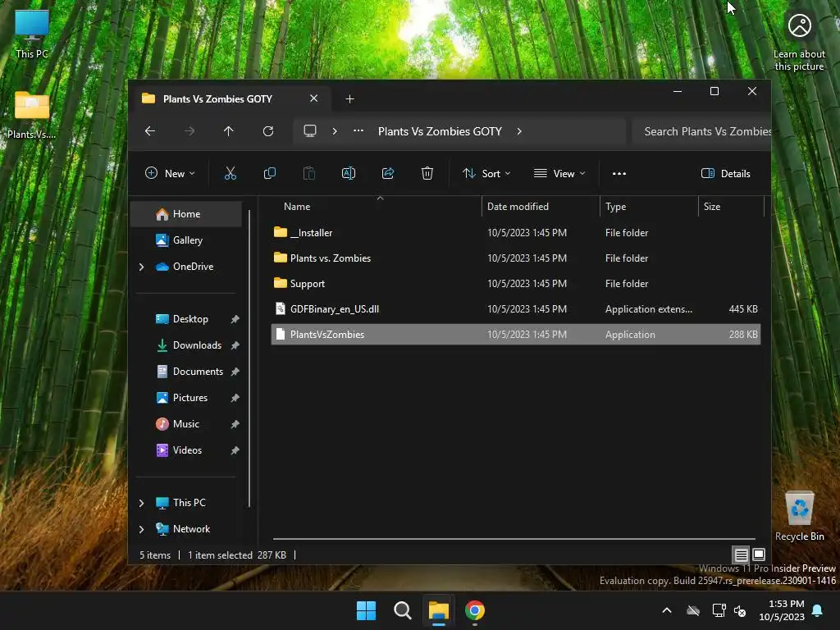
Task: Click the Rename icon in toolbar
Action: coord(348,173)
